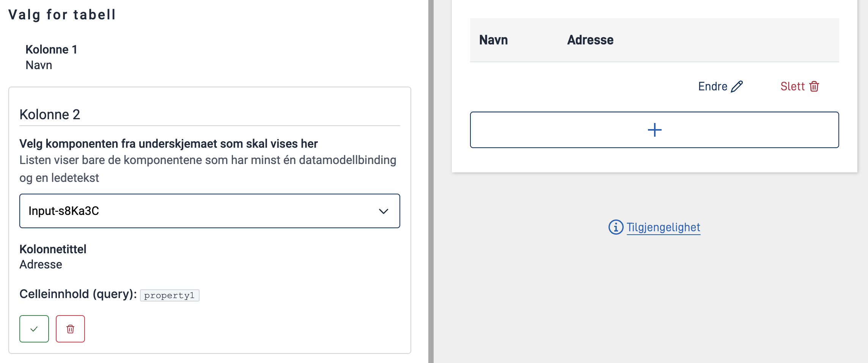Add a new row with the plus icon
This screenshot has width=868, height=363.
pos(654,130)
